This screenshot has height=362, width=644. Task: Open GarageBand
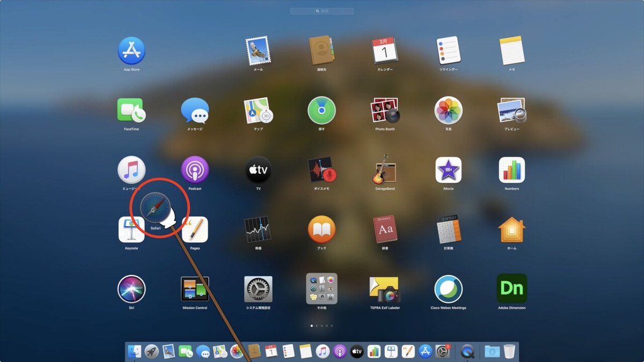pyautogui.click(x=385, y=170)
